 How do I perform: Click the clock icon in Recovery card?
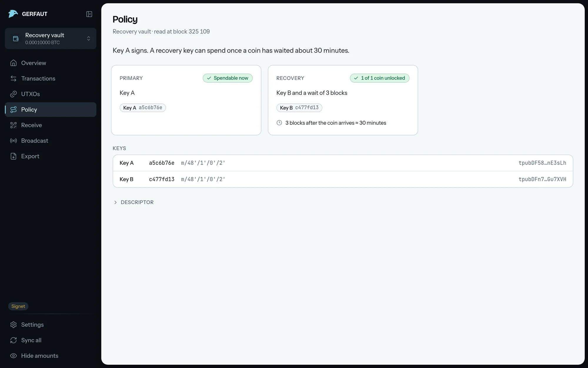coord(279,123)
